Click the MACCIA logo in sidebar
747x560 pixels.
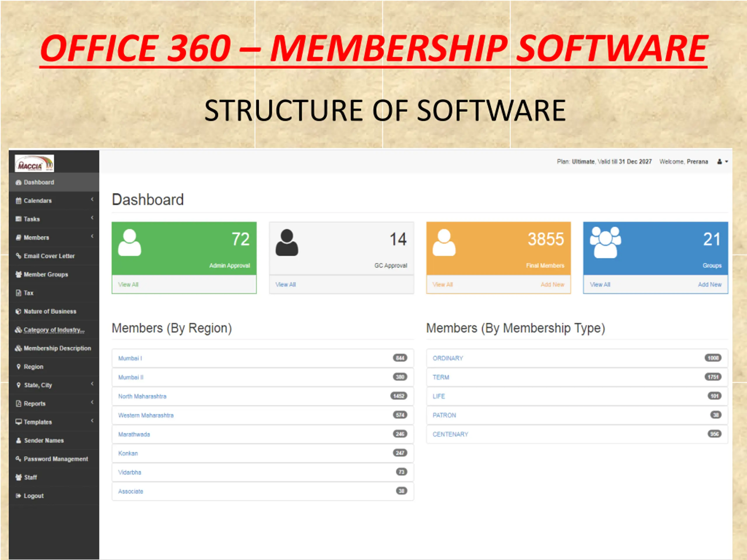tap(34, 163)
